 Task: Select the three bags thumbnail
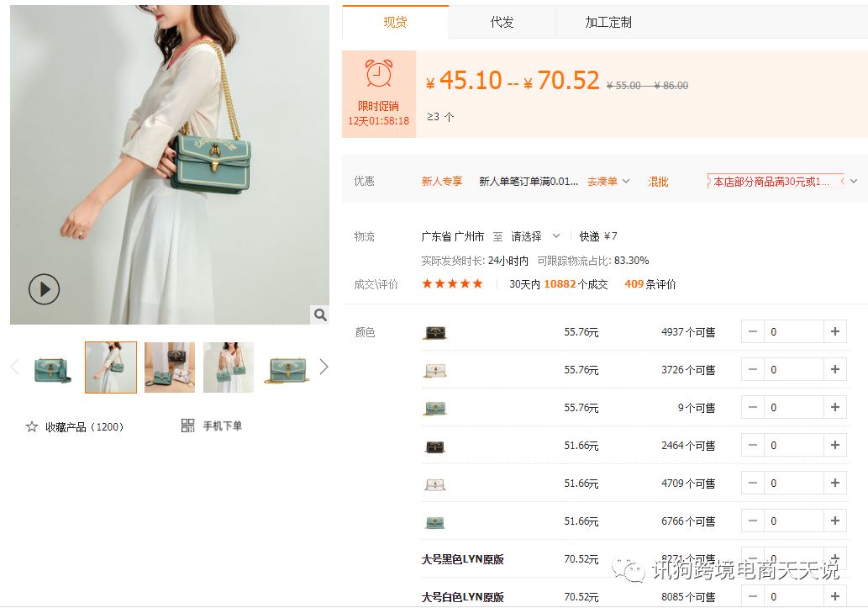(170, 367)
